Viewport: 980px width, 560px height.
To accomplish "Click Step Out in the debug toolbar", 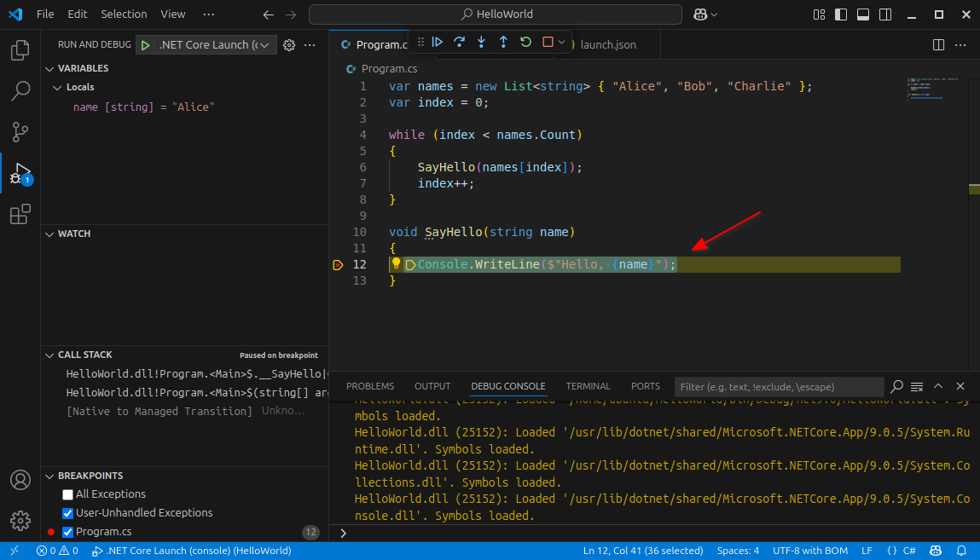I will click(x=503, y=42).
